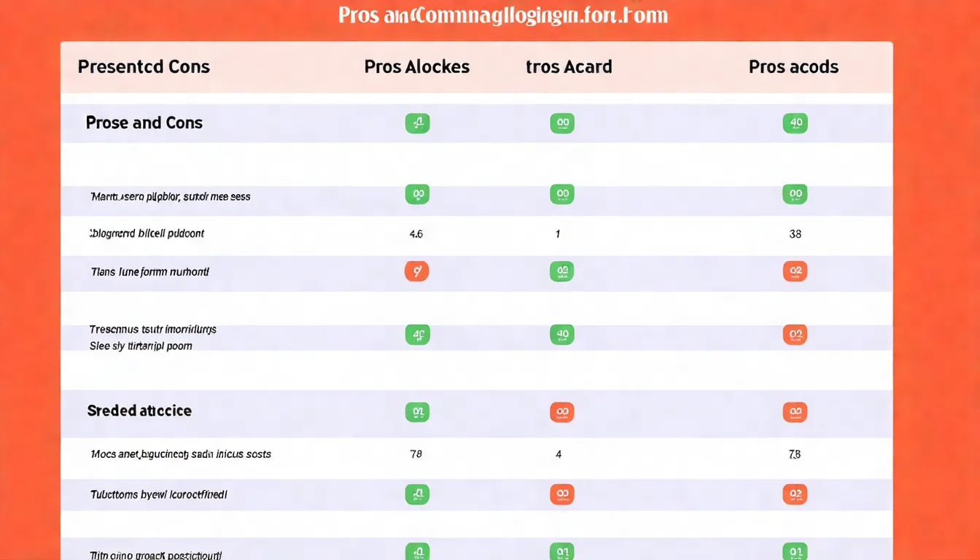Click orange badge in Sreded aticcice row under tros Acard
Viewport: 980px width, 560px height.
(562, 412)
